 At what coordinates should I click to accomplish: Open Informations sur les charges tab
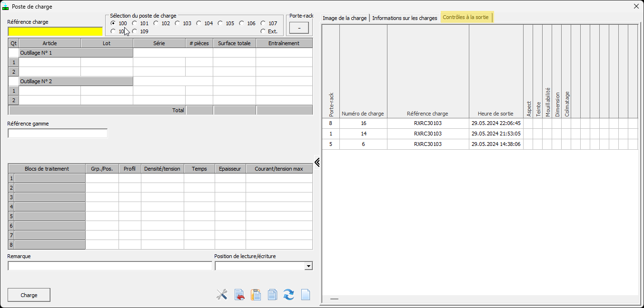405,18
